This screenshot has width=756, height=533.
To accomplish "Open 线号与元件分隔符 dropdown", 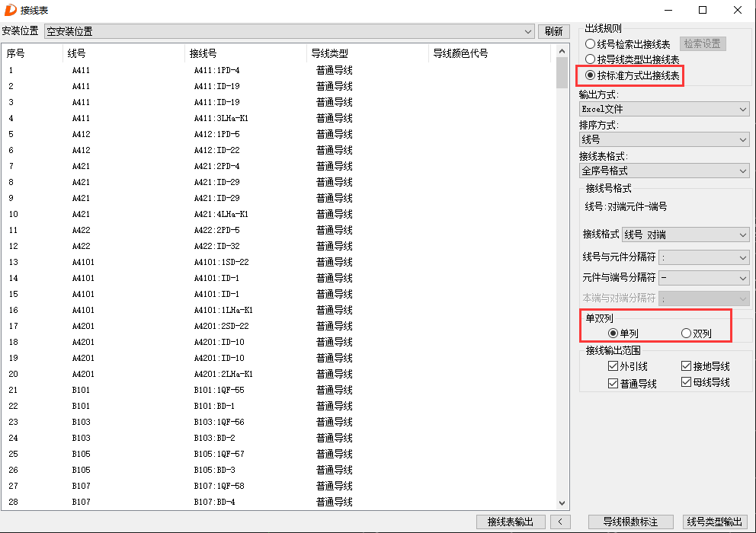I will coord(704,257).
